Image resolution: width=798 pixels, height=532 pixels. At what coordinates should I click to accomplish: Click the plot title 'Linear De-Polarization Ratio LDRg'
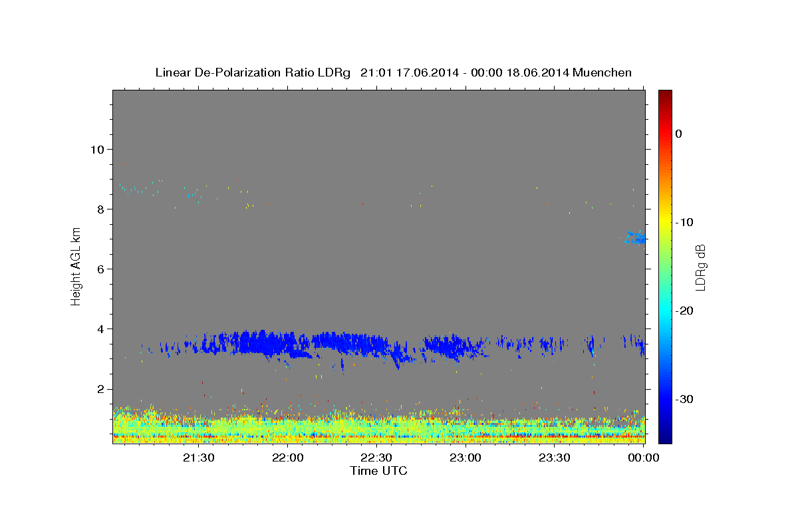coord(253,72)
